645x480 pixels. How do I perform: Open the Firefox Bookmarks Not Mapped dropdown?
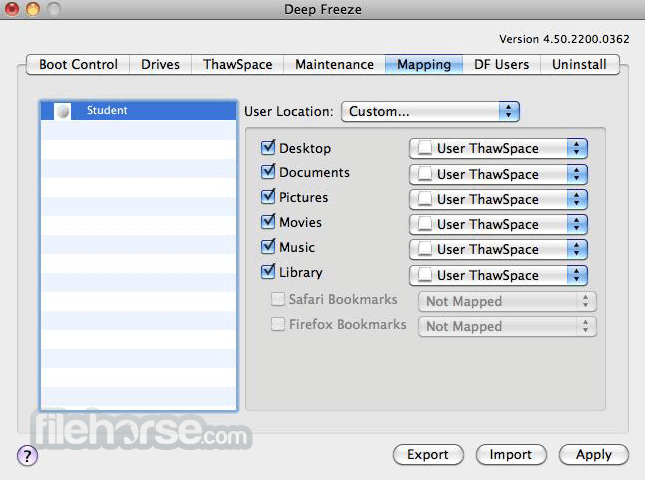(507, 327)
